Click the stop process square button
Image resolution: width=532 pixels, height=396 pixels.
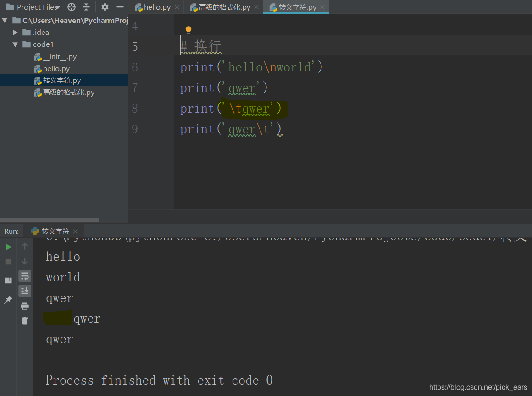(x=8, y=262)
